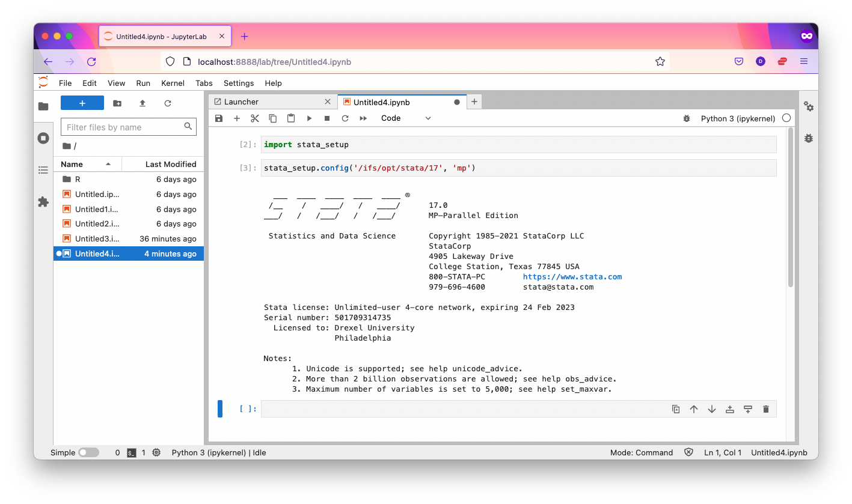Reload the browser page
Screen dimensions: 852x504
91,61
